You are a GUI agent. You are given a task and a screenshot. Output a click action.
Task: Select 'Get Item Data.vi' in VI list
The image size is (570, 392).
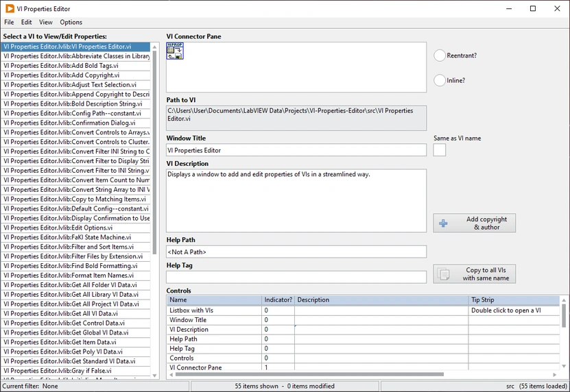coord(75,342)
